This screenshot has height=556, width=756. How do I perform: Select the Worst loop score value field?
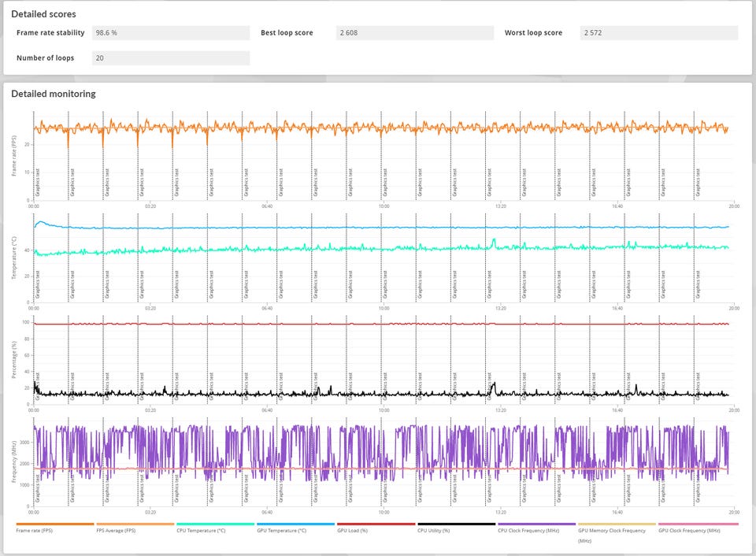pyautogui.click(x=658, y=33)
